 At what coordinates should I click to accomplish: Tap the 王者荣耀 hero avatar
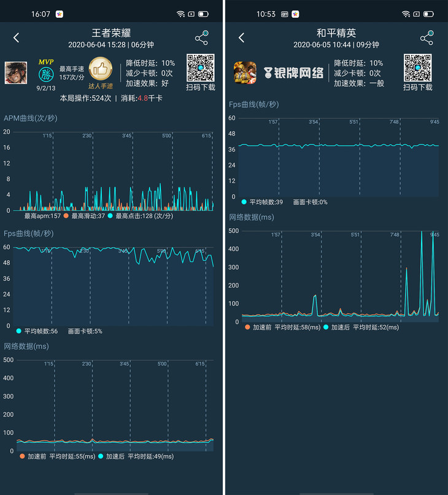point(17,73)
